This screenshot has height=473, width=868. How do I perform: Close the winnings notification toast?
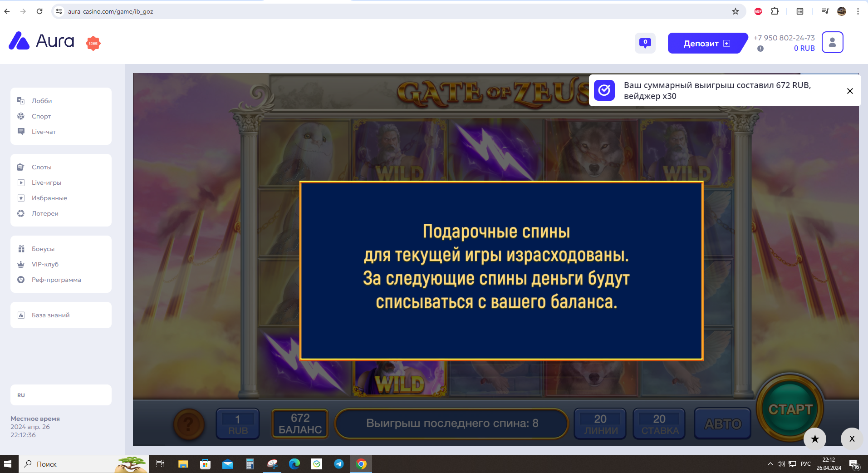850,91
